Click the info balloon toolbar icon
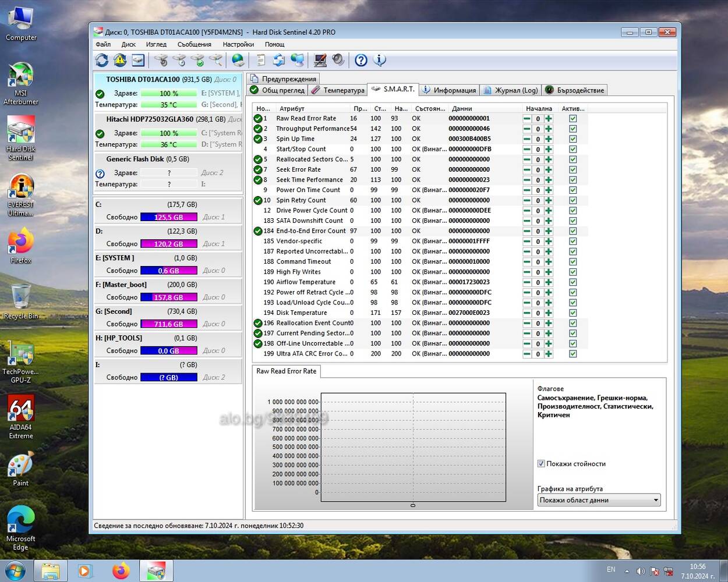 coord(380,60)
